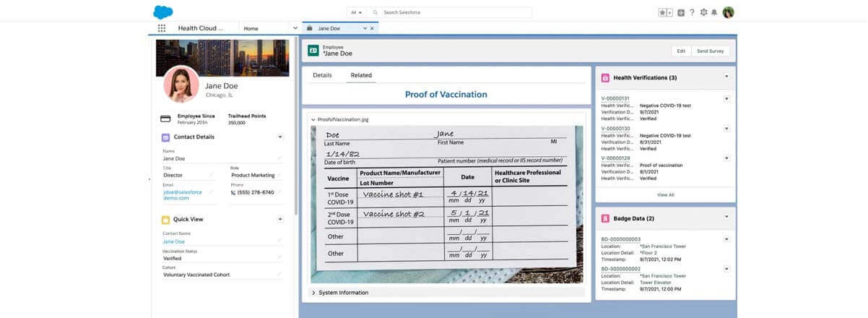Click the Send Survey button
The image size is (868, 318).
click(x=711, y=51)
